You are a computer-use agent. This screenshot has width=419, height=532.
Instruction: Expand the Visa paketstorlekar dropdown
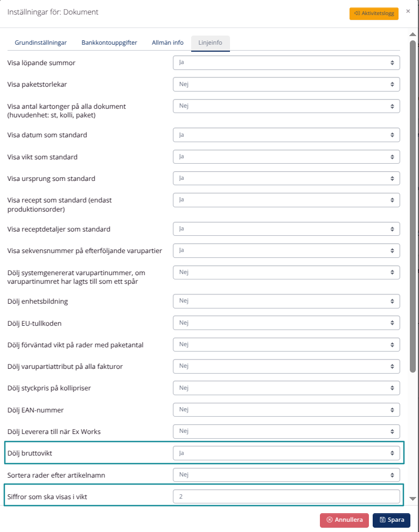tap(286, 84)
